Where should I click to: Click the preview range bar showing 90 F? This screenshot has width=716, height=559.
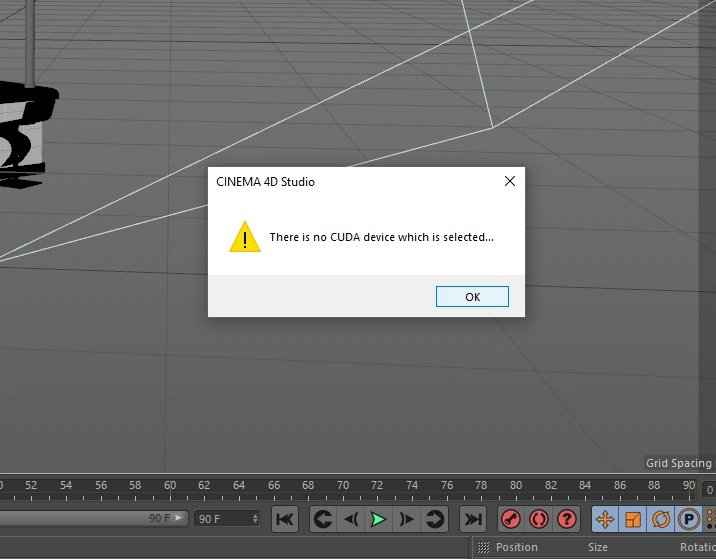click(93, 518)
